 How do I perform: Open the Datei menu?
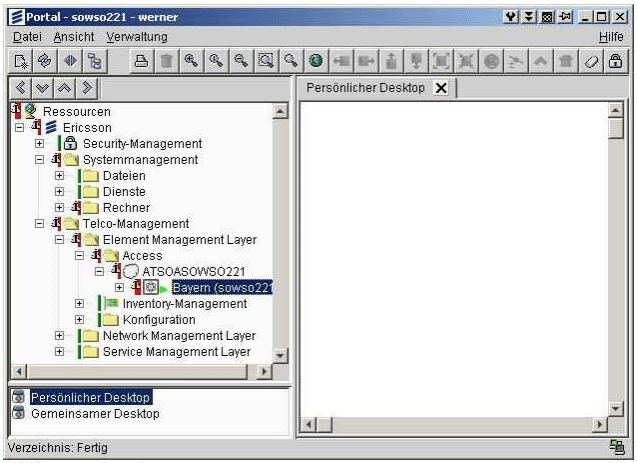coord(26,36)
